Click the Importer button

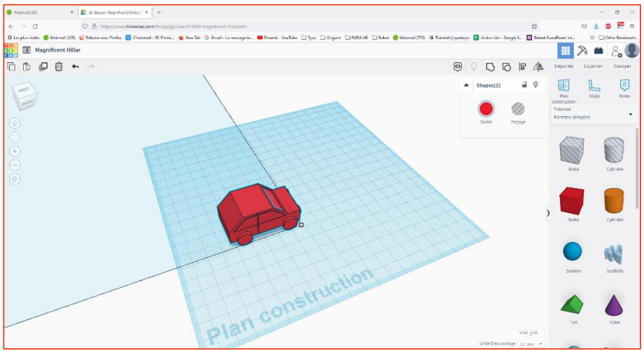[564, 66]
